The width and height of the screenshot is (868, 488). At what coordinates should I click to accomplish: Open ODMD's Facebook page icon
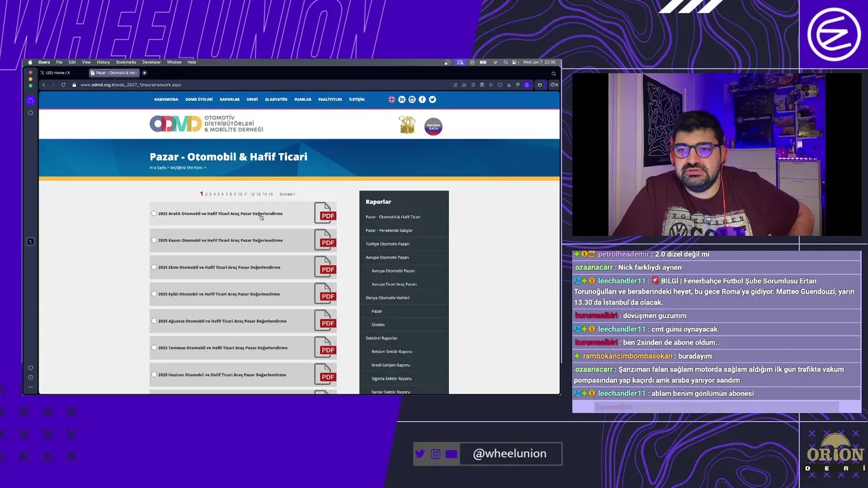click(422, 99)
